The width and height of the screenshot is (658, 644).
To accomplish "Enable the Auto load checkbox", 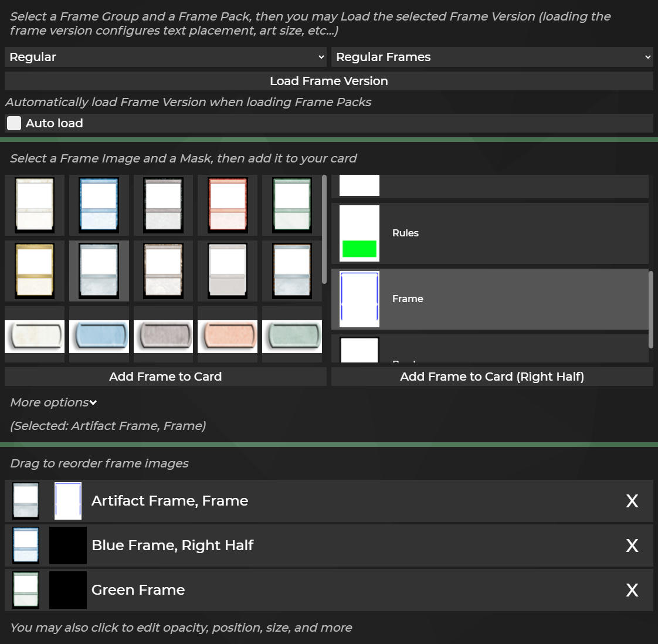I will [14, 123].
